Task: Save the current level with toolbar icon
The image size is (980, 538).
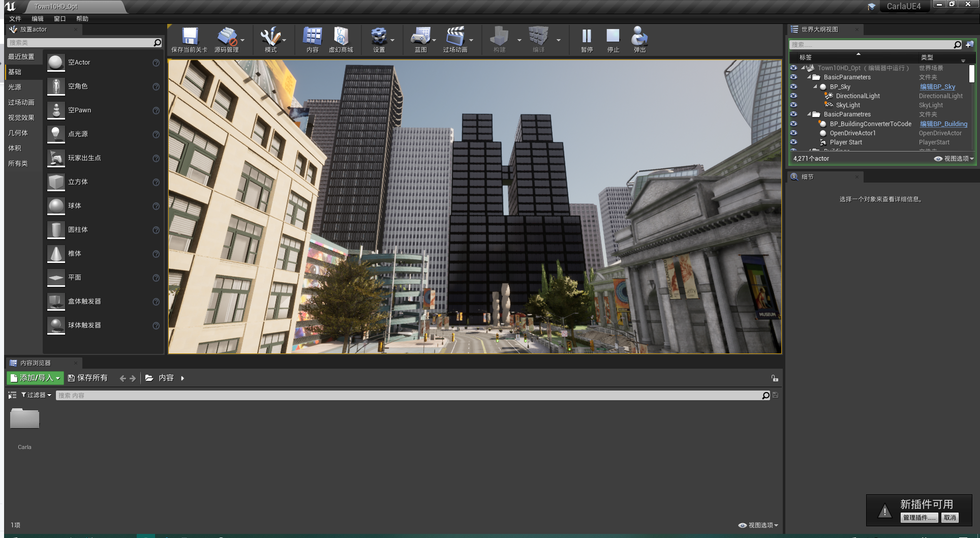Action: click(x=190, y=40)
